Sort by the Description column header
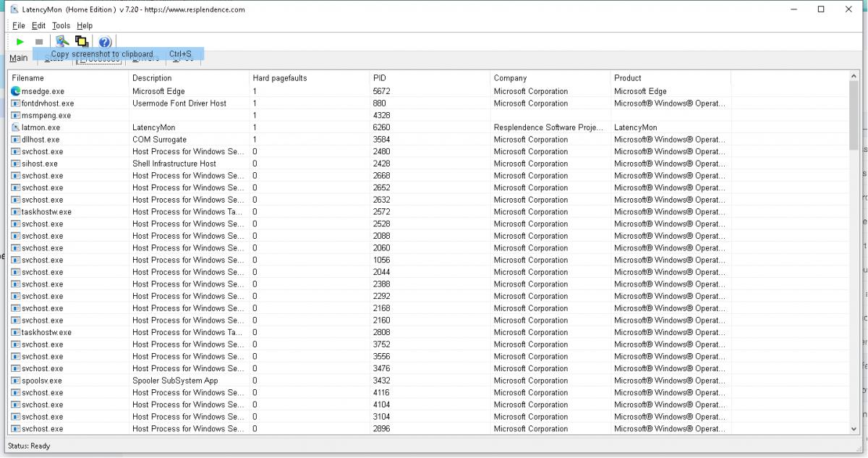The height and width of the screenshot is (458, 868). pyautogui.click(x=189, y=78)
